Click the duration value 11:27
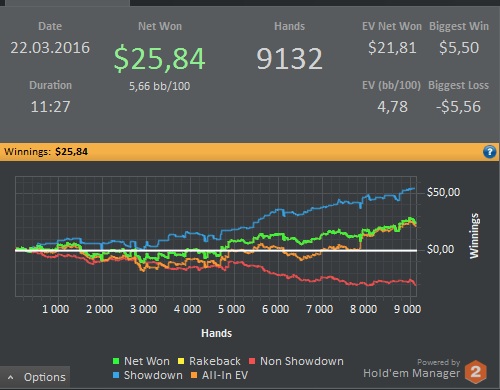The height and width of the screenshot is (390, 500). pyautogui.click(x=50, y=107)
